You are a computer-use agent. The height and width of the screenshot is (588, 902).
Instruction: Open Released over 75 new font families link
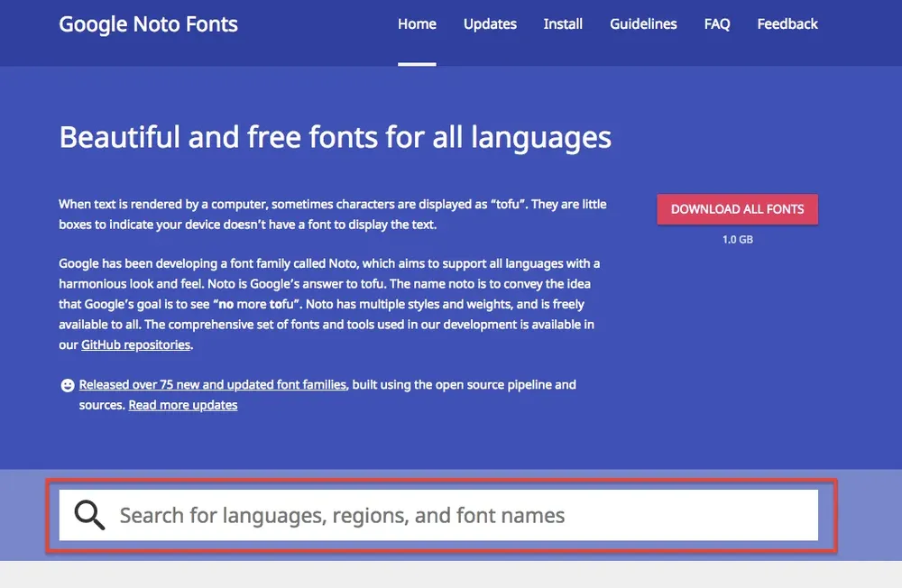click(213, 384)
